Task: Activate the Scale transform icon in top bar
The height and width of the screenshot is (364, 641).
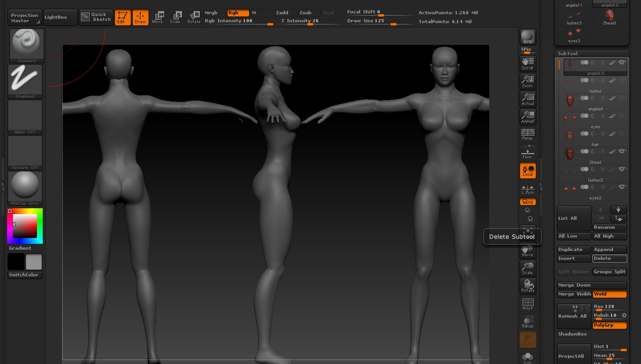Action: pyautogui.click(x=175, y=17)
